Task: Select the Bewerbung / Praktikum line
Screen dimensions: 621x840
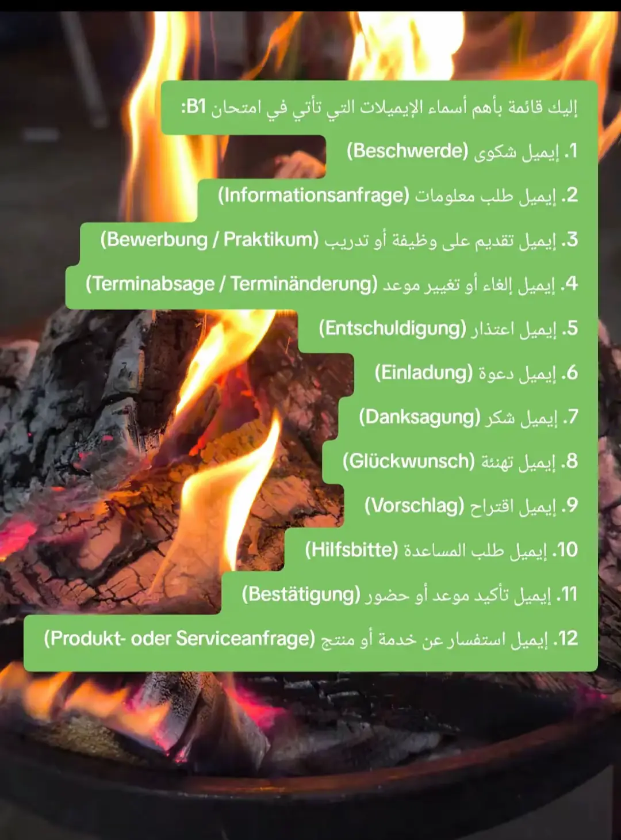Action: pos(339,240)
